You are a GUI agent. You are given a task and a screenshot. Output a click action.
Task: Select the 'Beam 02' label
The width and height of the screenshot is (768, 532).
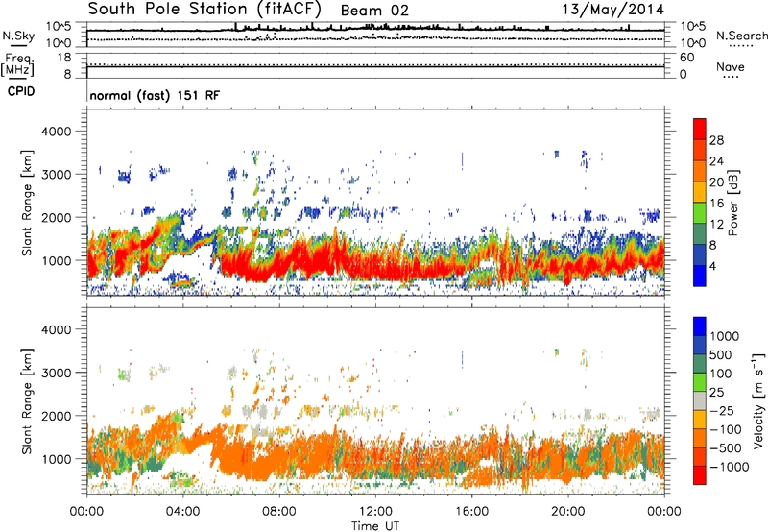click(374, 11)
